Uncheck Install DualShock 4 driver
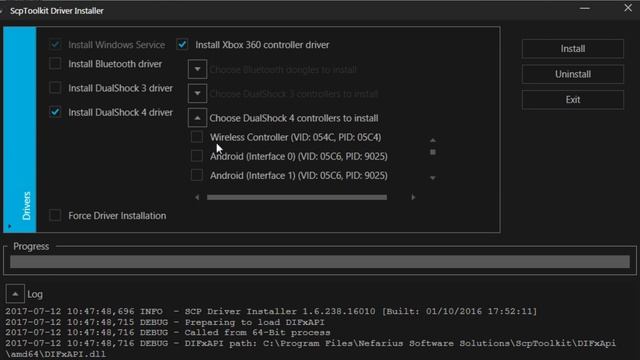This screenshot has height=360, width=640. [55, 112]
